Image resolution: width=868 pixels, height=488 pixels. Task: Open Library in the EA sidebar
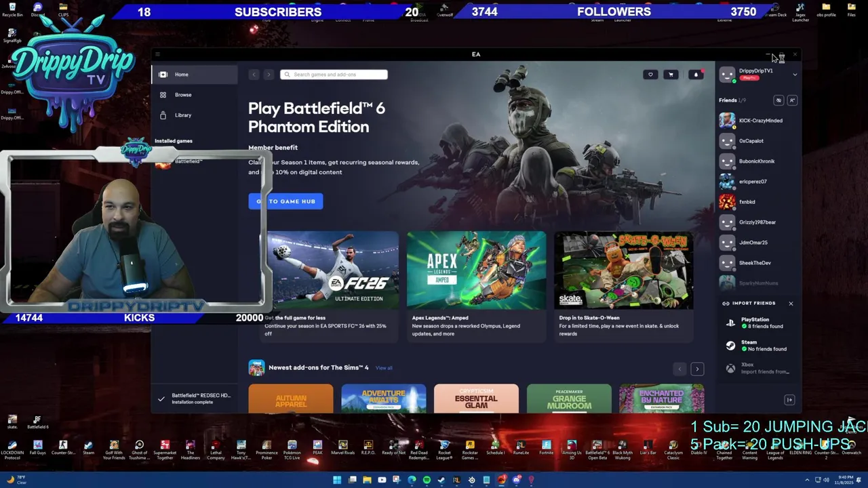pos(195,115)
